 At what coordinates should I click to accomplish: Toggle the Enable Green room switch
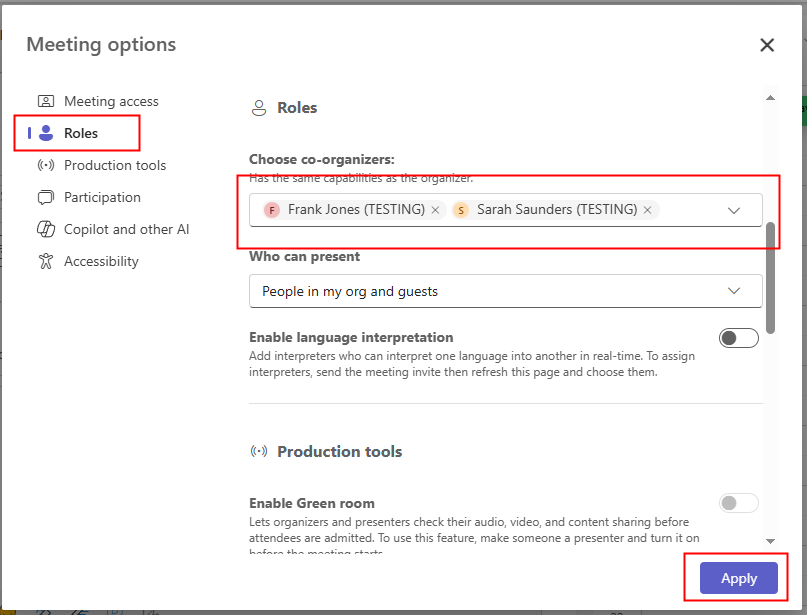(738, 503)
